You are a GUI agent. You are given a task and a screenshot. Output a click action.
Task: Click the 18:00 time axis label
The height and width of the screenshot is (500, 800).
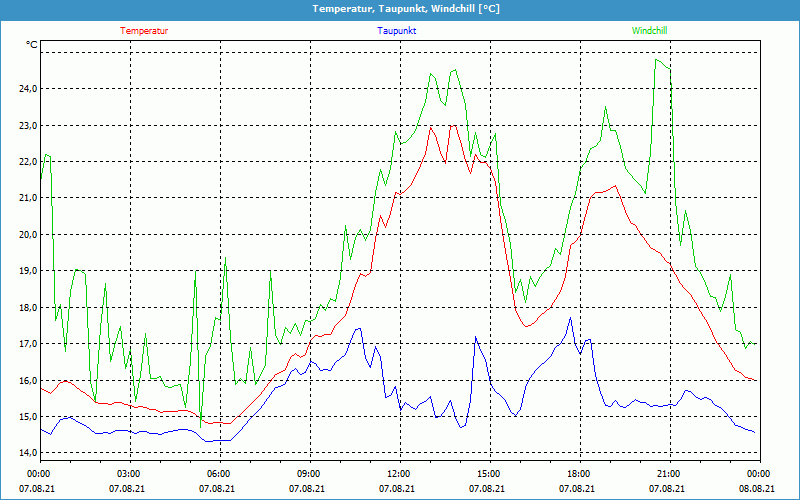577,474
